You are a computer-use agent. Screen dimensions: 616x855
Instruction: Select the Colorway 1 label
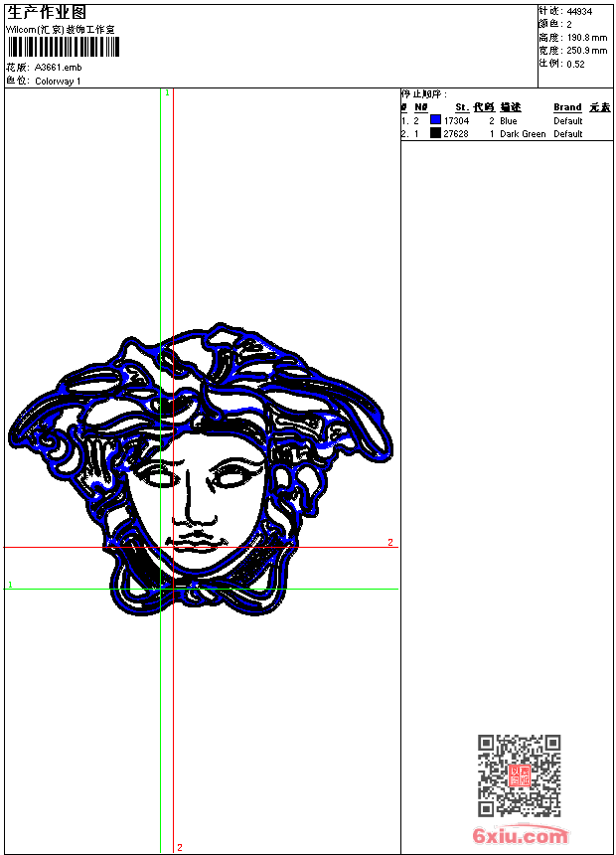click(58, 82)
